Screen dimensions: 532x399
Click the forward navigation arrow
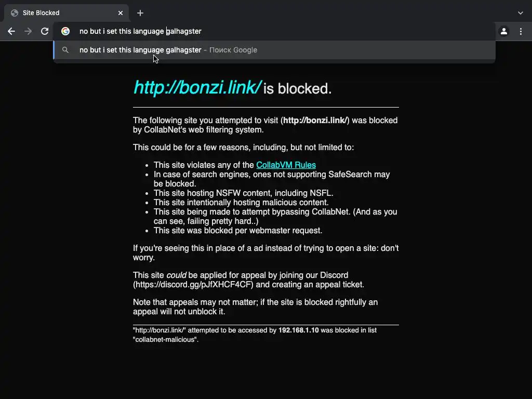(28, 31)
